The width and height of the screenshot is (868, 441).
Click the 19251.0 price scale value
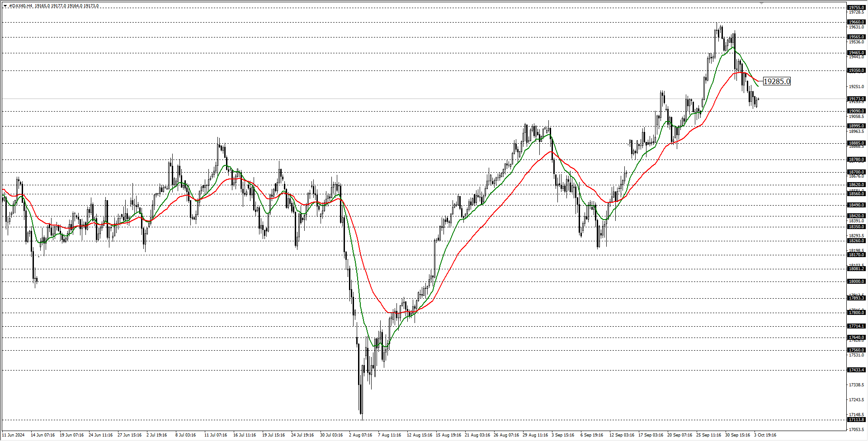[856, 87]
